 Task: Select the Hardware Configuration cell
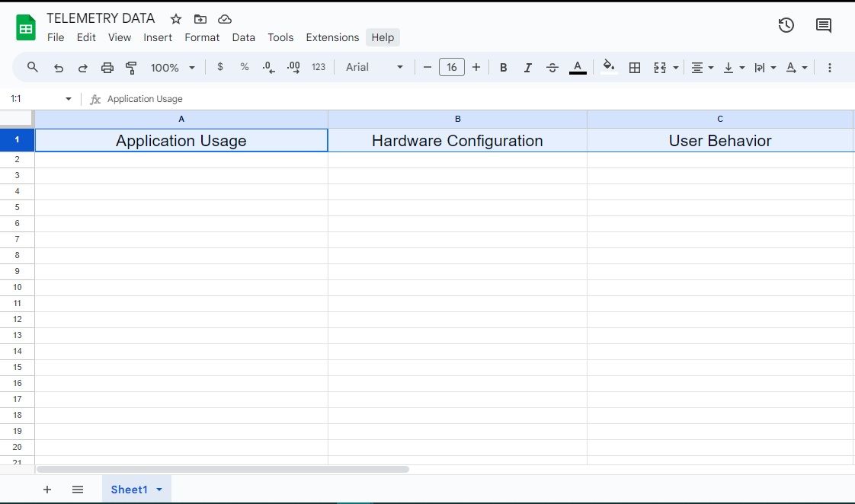pos(457,140)
